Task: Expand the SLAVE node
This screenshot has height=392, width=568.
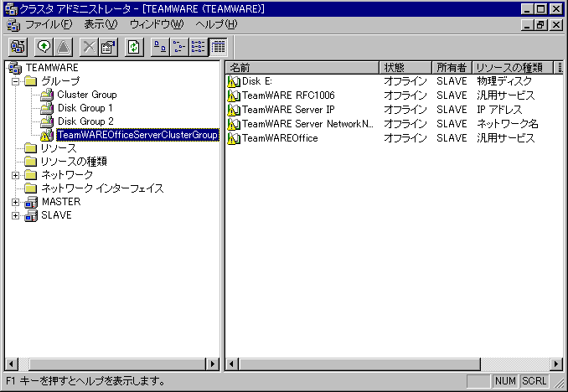Action: [x=15, y=215]
